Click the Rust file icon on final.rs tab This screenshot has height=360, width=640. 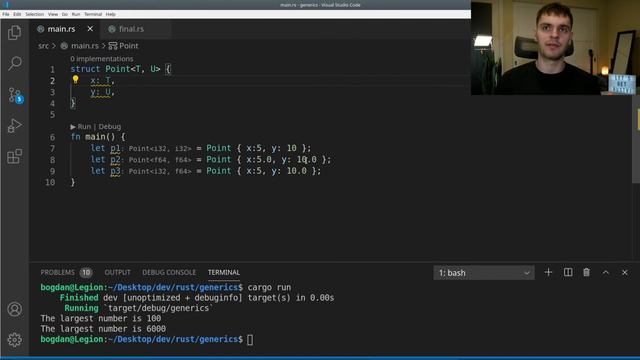pyautogui.click(x=112, y=29)
